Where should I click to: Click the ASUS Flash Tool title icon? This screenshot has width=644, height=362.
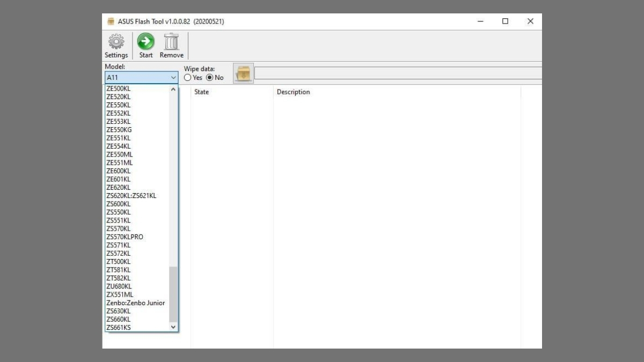click(111, 21)
